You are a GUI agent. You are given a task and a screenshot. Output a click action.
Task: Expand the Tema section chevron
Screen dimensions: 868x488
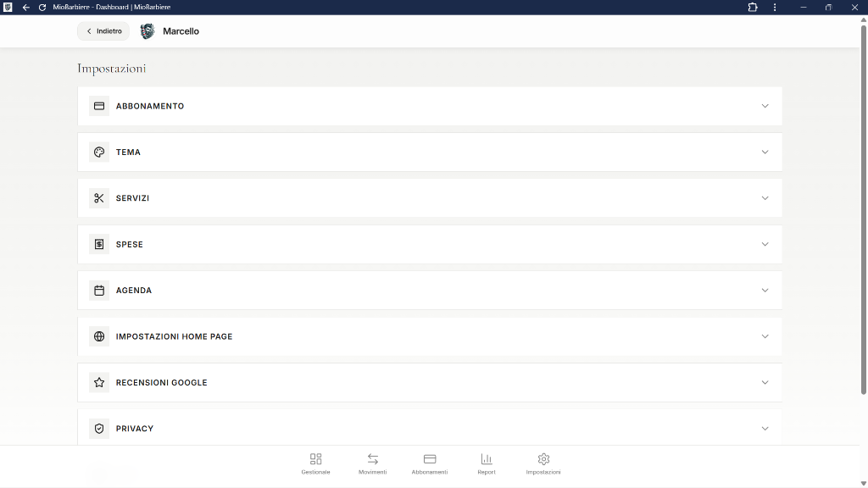(765, 152)
